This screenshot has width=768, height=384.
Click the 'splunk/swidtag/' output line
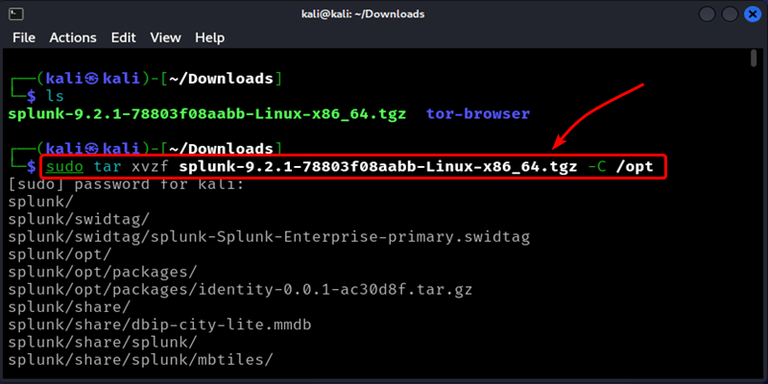[x=79, y=219]
